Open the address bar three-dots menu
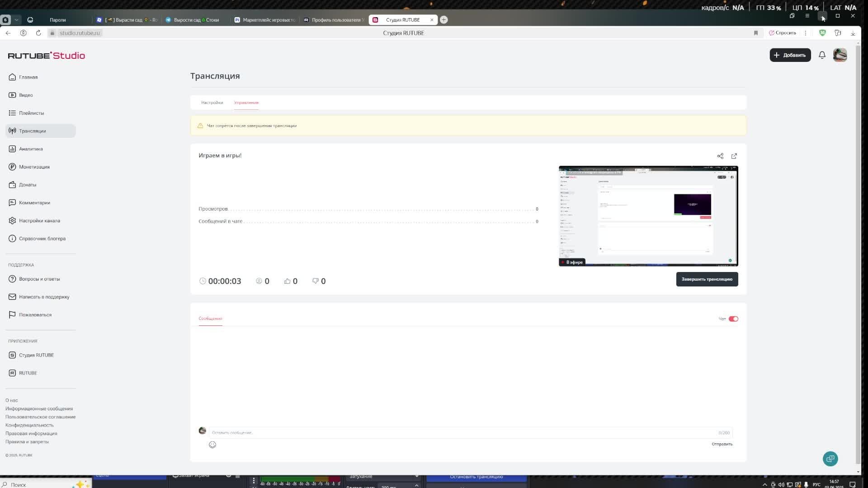Image resolution: width=868 pixels, height=488 pixels. click(806, 33)
